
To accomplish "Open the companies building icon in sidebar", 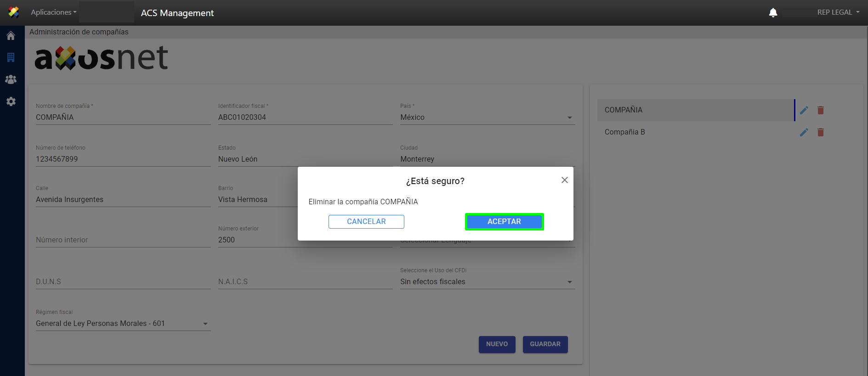I will [x=11, y=57].
